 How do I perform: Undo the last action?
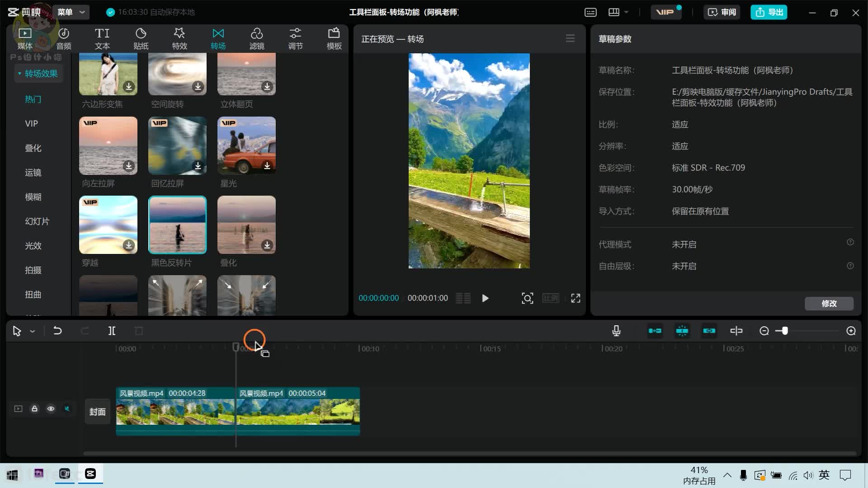point(57,331)
